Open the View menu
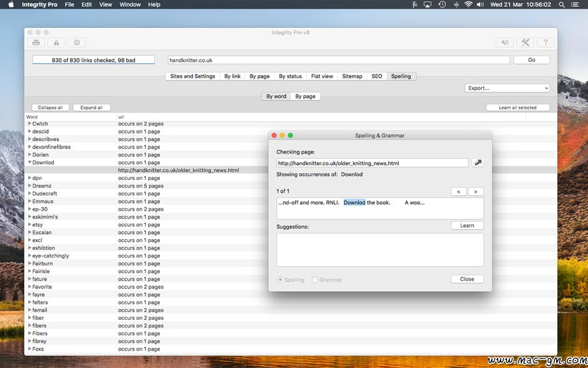This screenshot has height=368, width=588. tap(105, 4)
